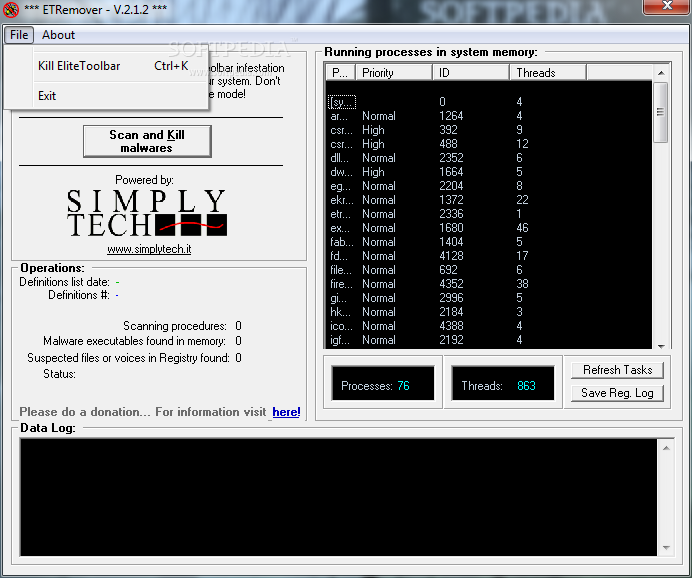The image size is (692, 578).
Task: Click the Status label in Operations
Action: point(59,374)
